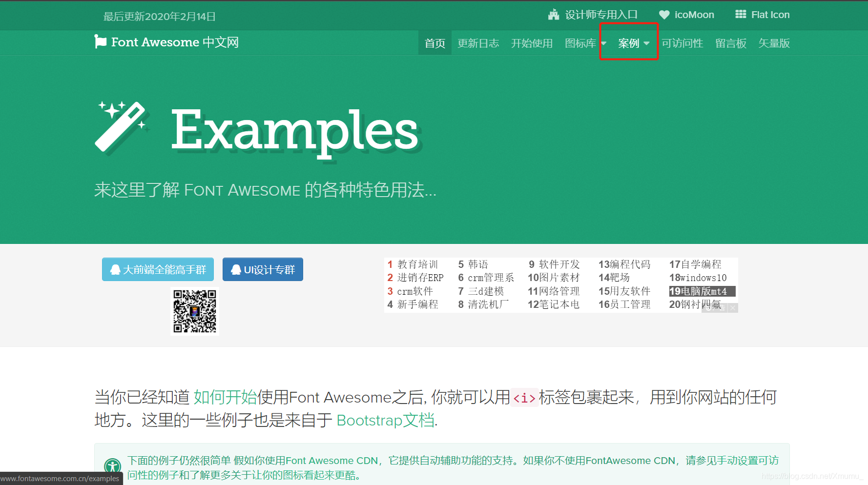The image size is (868, 485).
Task: Open the 可访问性 navigation item
Action: (x=682, y=43)
